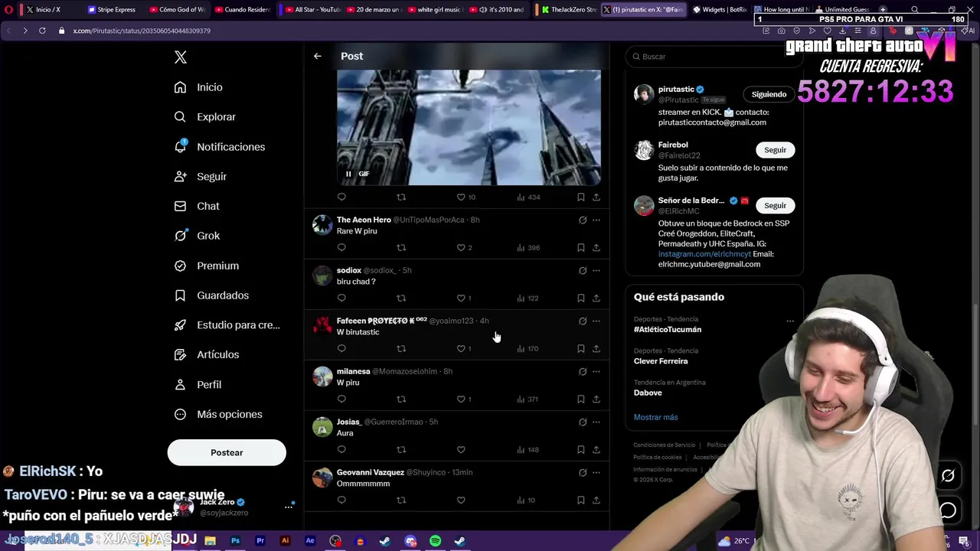Screen dimensions: 980x551
Task: Follow Señor de la Bedrock account
Action: [775, 205]
